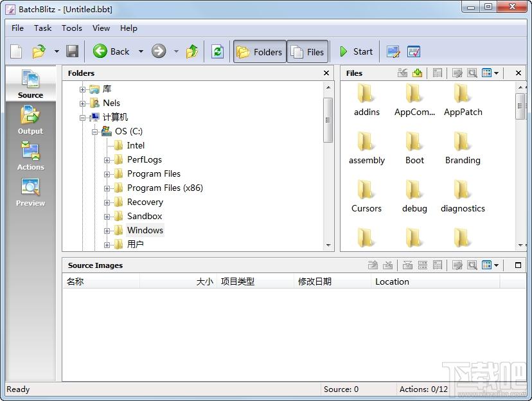Select the Branding folder thumbnail
This screenshot has height=401, width=532.
tap(463, 148)
